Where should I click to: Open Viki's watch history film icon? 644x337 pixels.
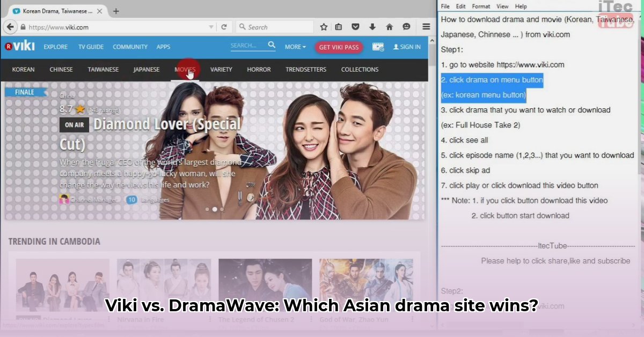[378, 47]
